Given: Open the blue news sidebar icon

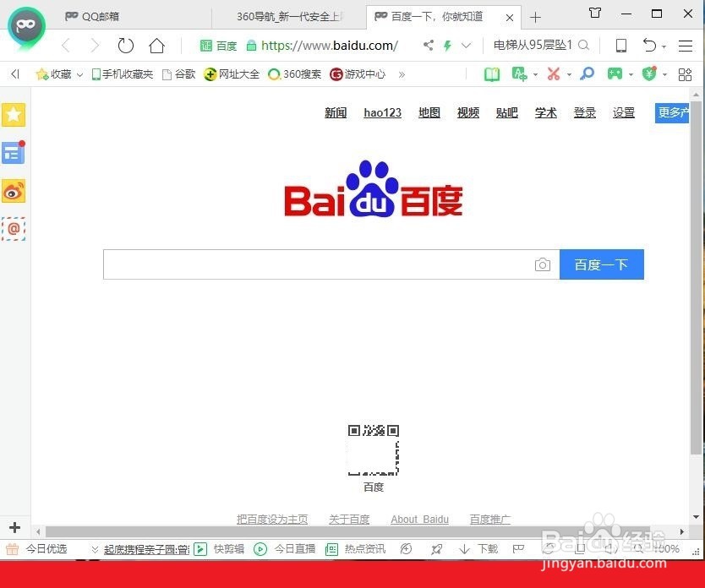Looking at the screenshot, I should pos(14,153).
